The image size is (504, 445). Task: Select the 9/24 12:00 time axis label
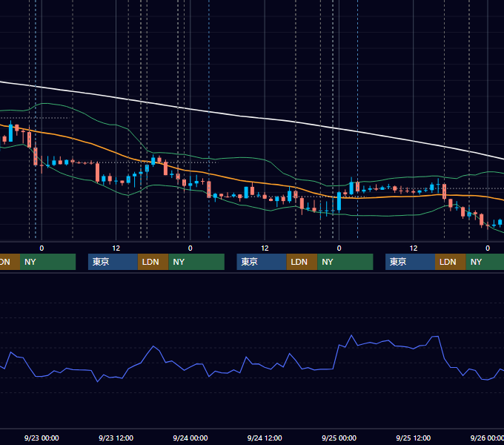pos(265,438)
